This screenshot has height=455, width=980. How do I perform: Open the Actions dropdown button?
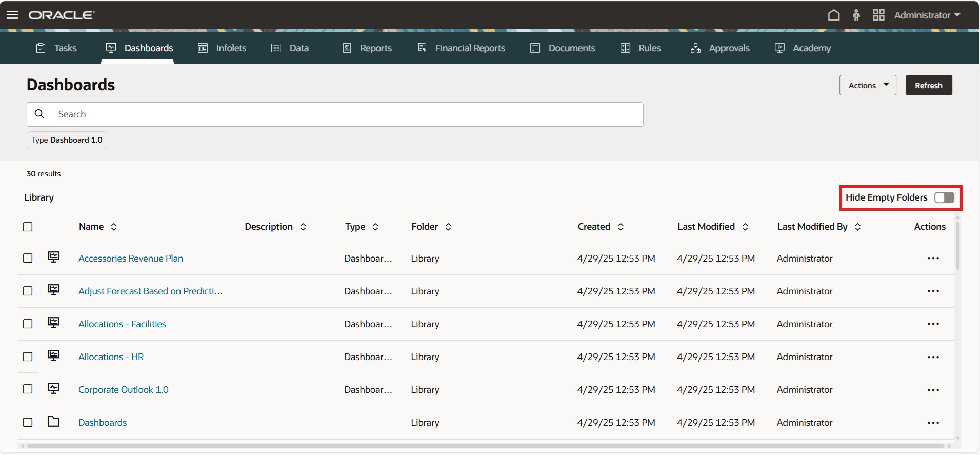[x=868, y=85]
